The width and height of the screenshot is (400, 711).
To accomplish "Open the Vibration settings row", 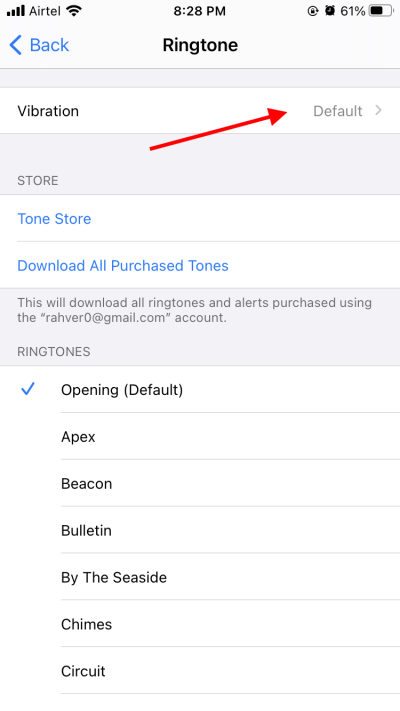I will coord(200,111).
